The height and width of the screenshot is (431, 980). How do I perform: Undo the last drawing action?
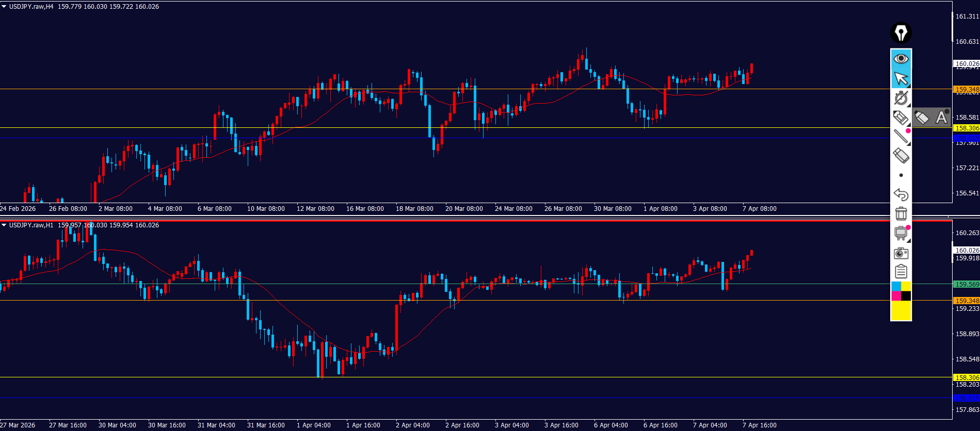point(901,194)
